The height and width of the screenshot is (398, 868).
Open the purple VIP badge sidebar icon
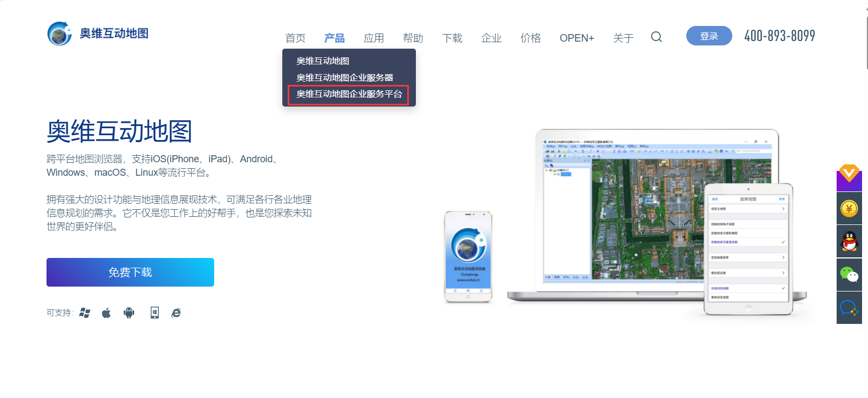(x=849, y=178)
